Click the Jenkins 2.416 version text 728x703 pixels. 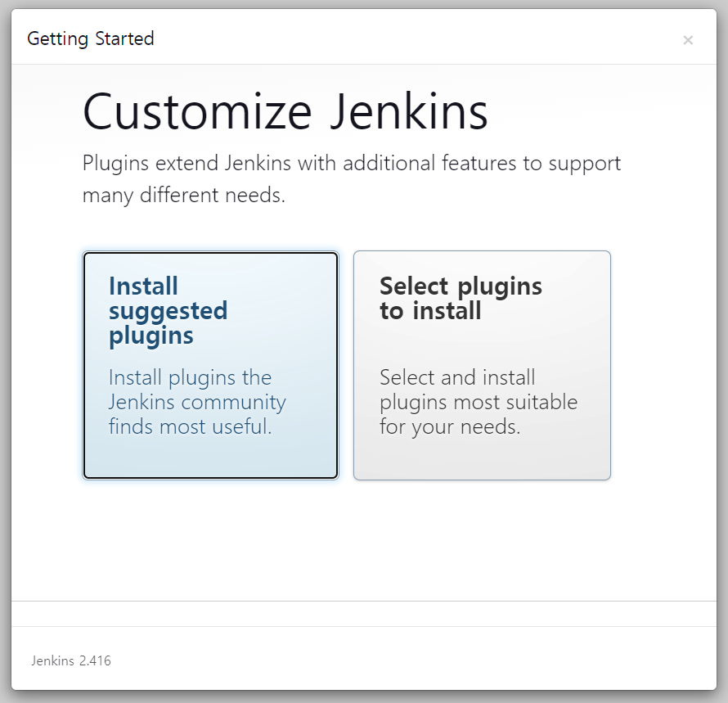[x=71, y=660]
